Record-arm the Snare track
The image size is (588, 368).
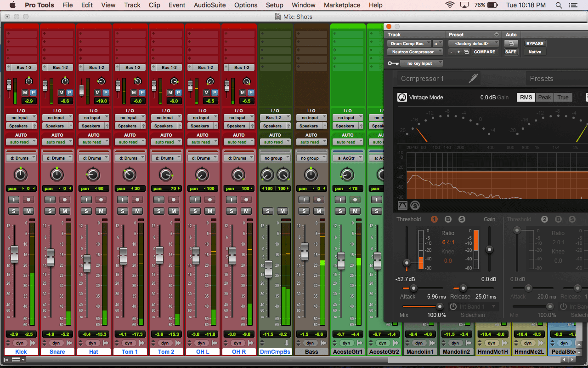[65, 200]
